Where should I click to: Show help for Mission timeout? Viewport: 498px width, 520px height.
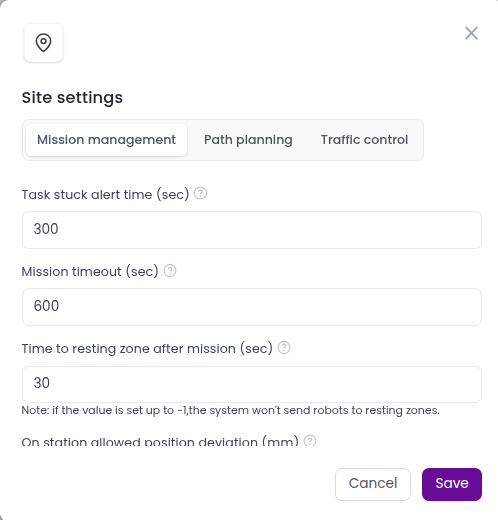pos(170,271)
